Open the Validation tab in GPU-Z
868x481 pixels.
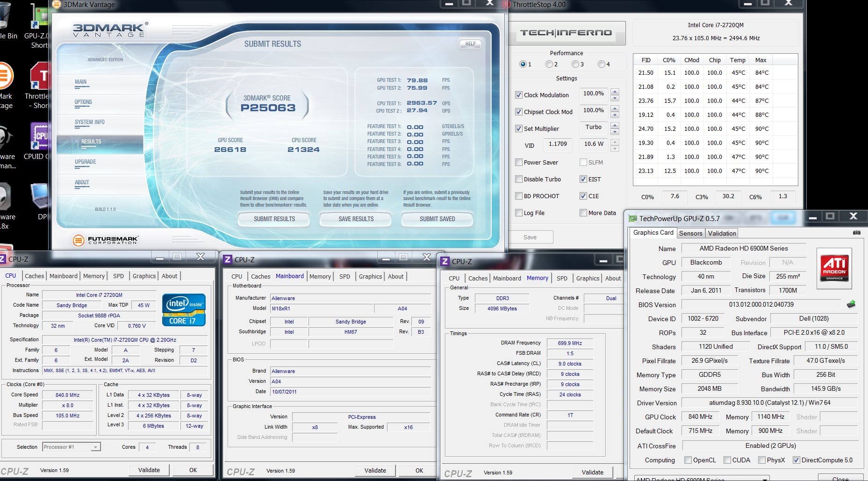722,233
